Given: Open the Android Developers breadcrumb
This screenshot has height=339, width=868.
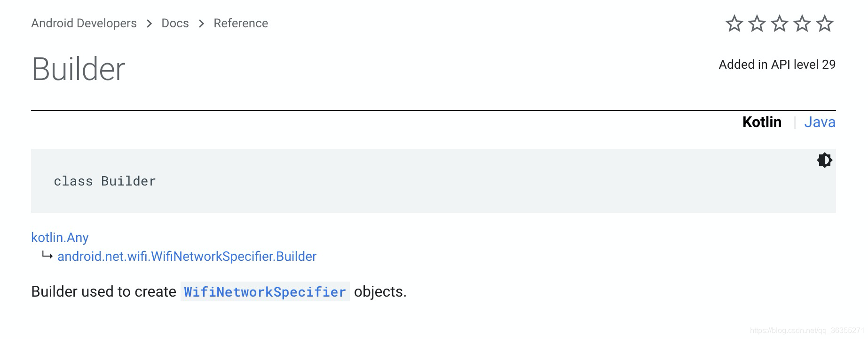Looking at the screenshot, I should point(83,23).
